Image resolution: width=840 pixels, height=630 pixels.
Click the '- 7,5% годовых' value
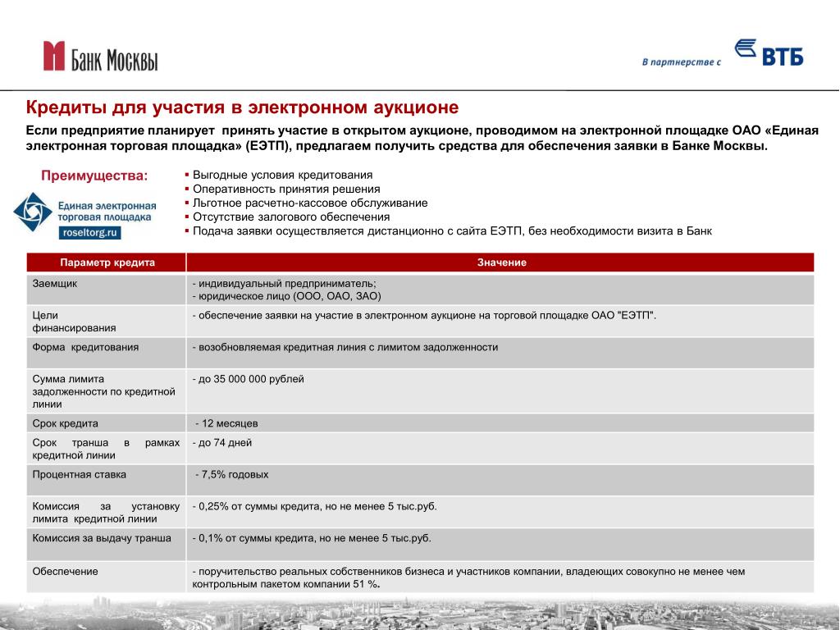tap(232, 475)
